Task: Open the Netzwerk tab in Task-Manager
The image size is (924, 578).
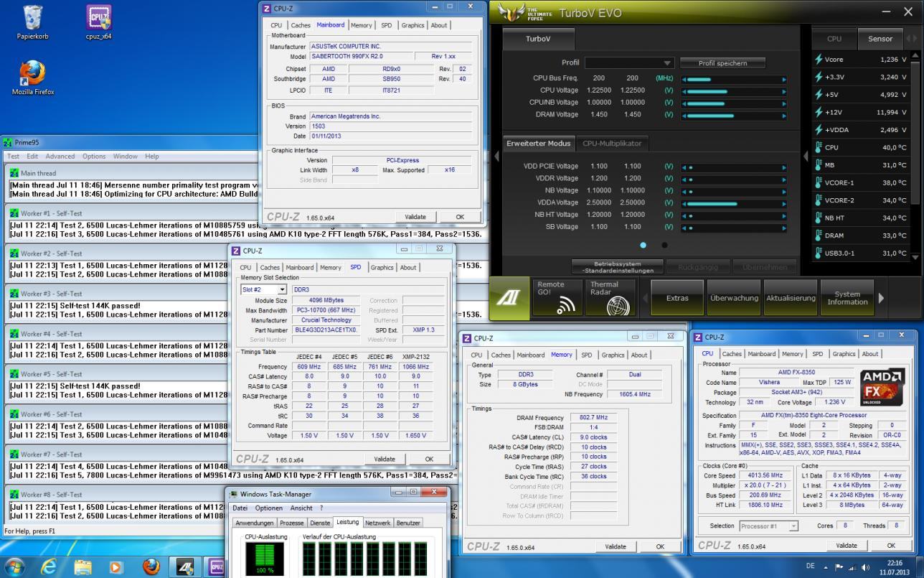Action: (x=378, y=523)
